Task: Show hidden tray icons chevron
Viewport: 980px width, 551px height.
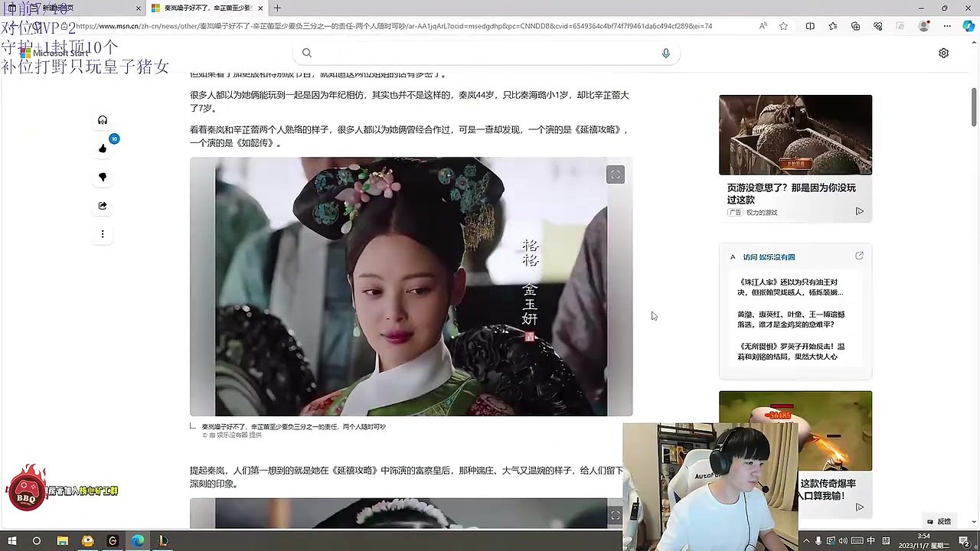Action: (806, 541)
